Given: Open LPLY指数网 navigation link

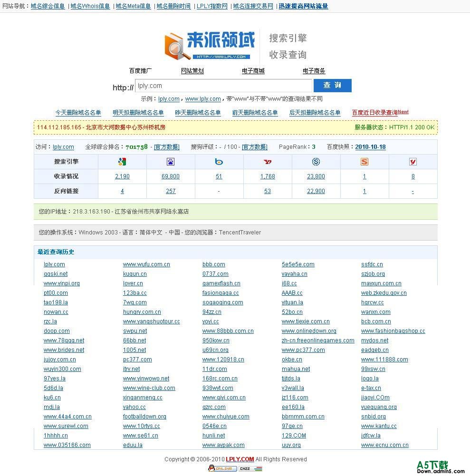Looking at the screenshot, I should point(212,6).
